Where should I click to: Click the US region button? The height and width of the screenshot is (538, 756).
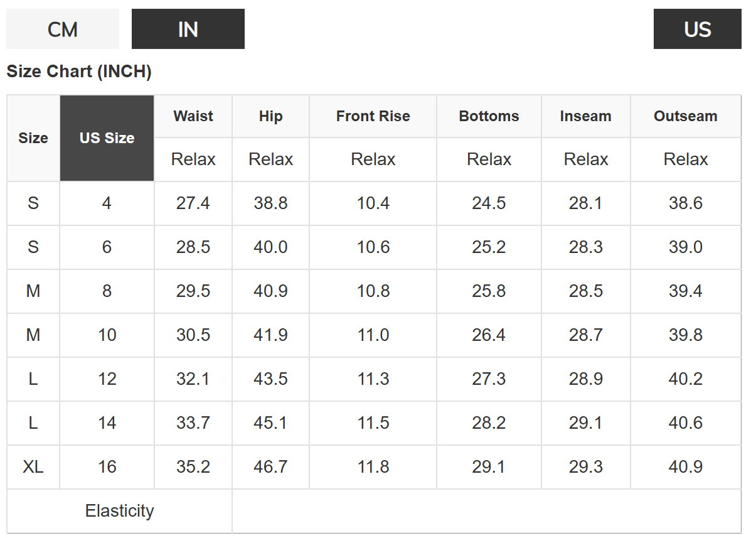tap(697, 30)
